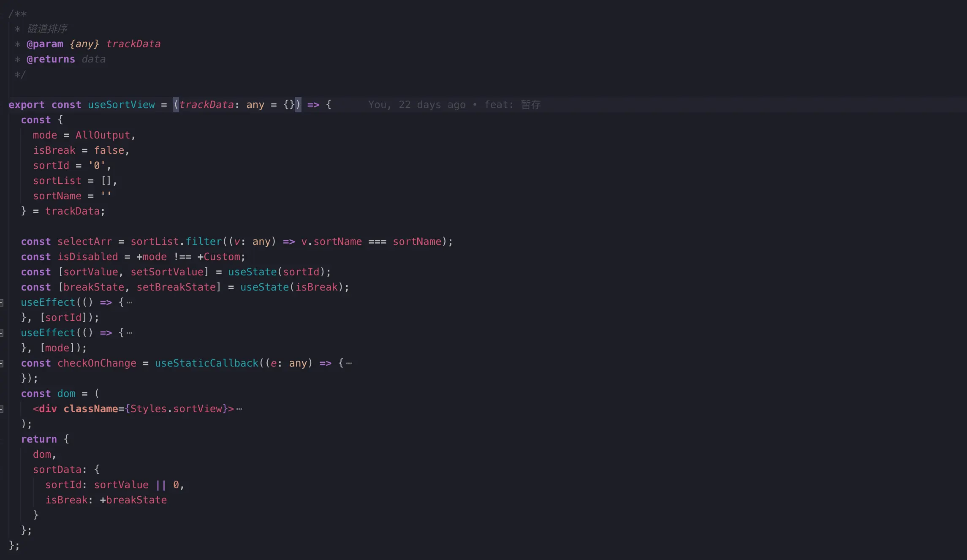The height and width of the screenshot is (560, 967).
Task: Click ellipsis after second useEffect opening brace
Action: 129,333
